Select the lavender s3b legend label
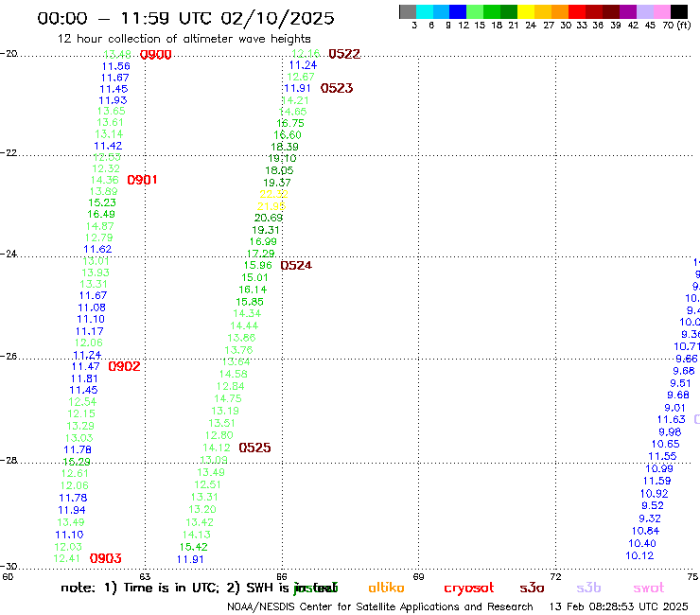Viewport: 700px width, 615px height. click(588, 588)
